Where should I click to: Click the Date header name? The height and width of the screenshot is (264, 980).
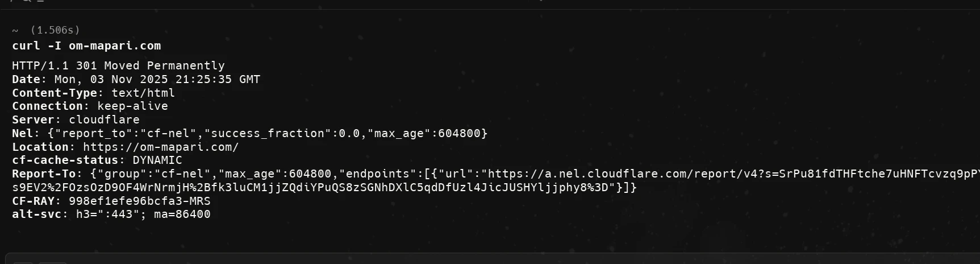[26, 80]
